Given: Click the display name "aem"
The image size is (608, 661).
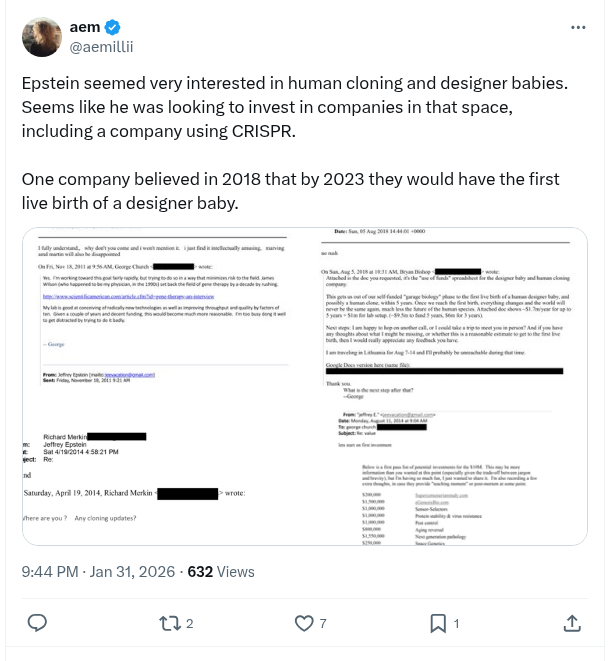Looking at the screenshot, I should click(x=85, y=27).
